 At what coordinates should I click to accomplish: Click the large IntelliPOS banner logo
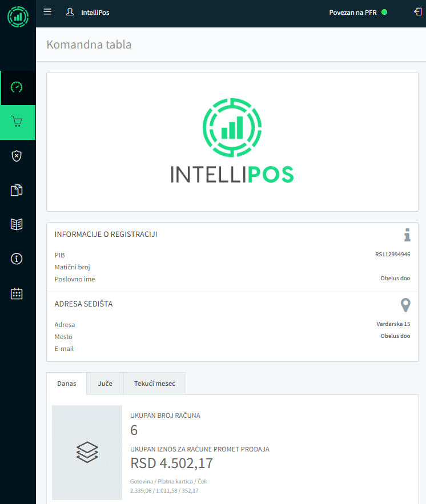232,142
